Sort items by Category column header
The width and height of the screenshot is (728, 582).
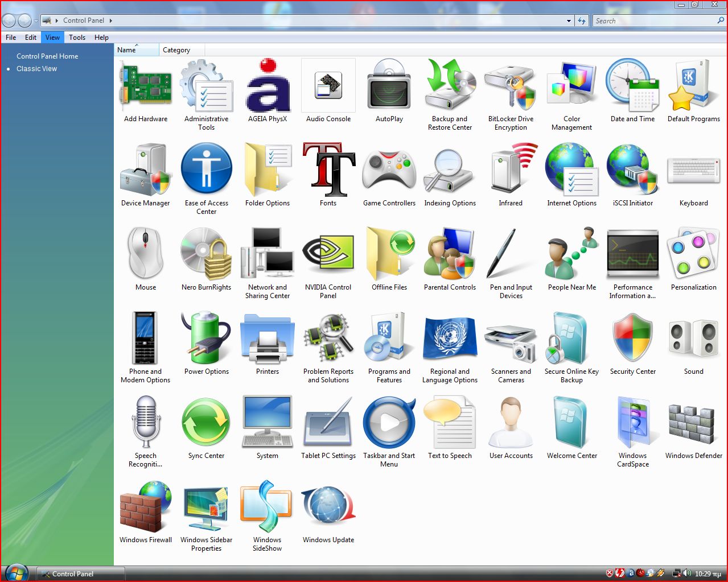tap(176, 50)
